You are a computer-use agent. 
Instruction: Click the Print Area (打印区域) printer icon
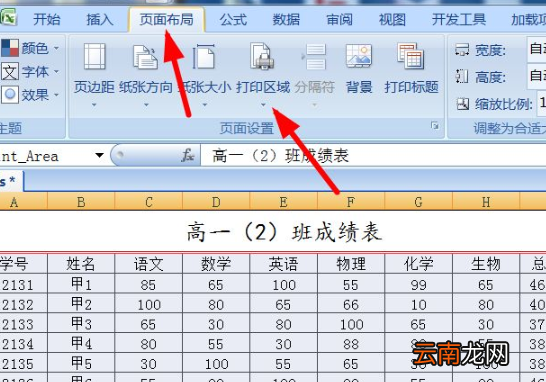[x=262, y=56]
